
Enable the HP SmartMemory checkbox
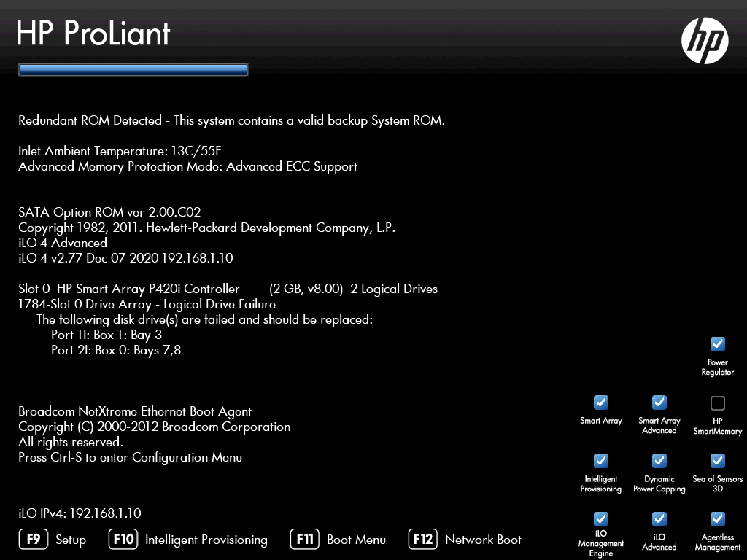[717, 402]
